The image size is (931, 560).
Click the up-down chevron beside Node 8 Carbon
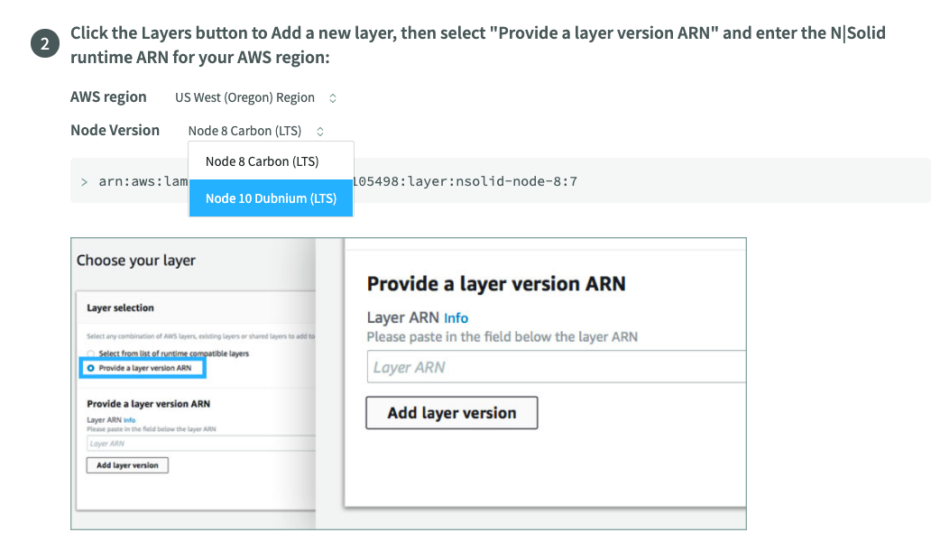click(320, 132)
